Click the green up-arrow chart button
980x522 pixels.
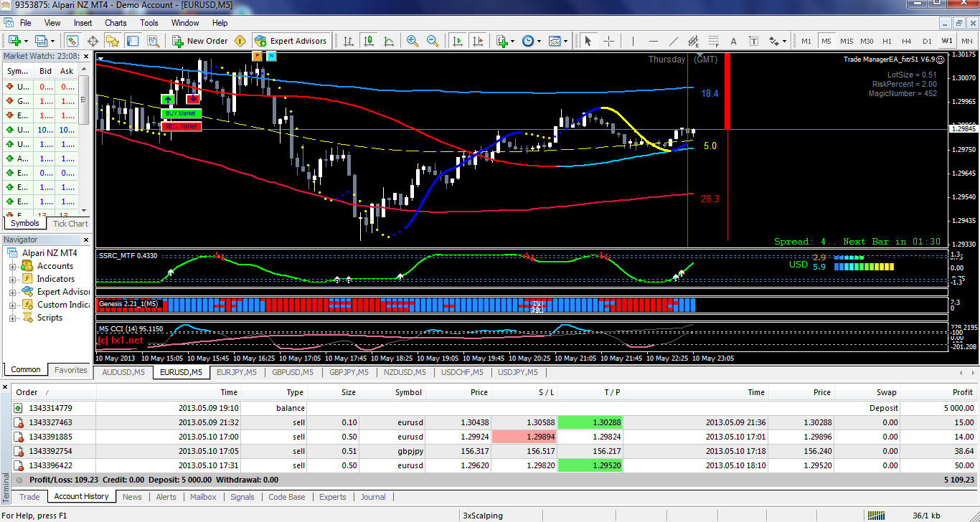[168, 100]
